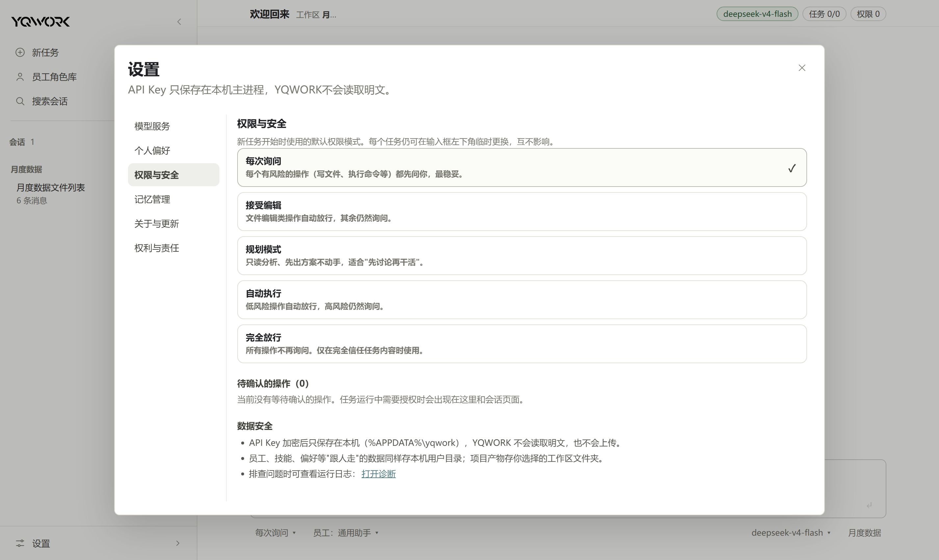This screenshot has height=560, width=939.
Task: Open the deepseek-v4-flash model dropdown at bottom
Action: coord(791,532)
